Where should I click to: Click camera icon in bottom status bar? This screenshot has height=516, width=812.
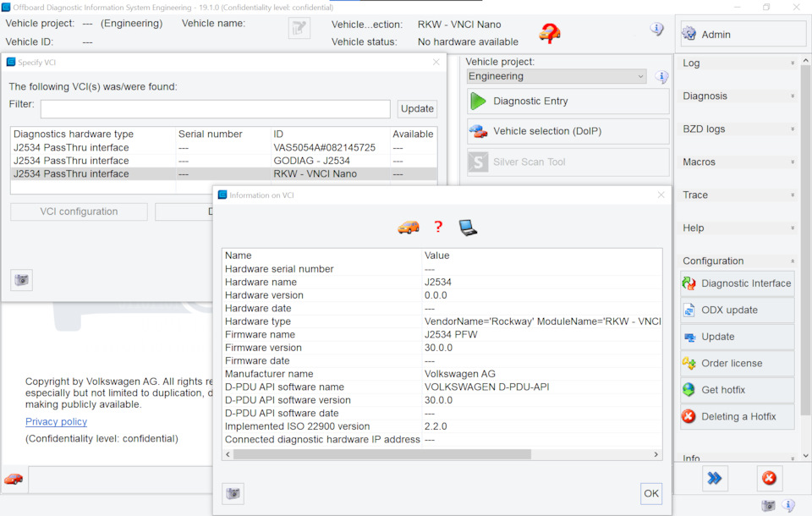coord(768,505)
